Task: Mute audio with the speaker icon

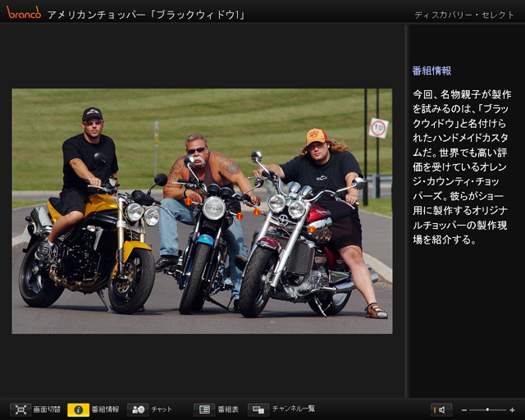Action: pos(441,409)
